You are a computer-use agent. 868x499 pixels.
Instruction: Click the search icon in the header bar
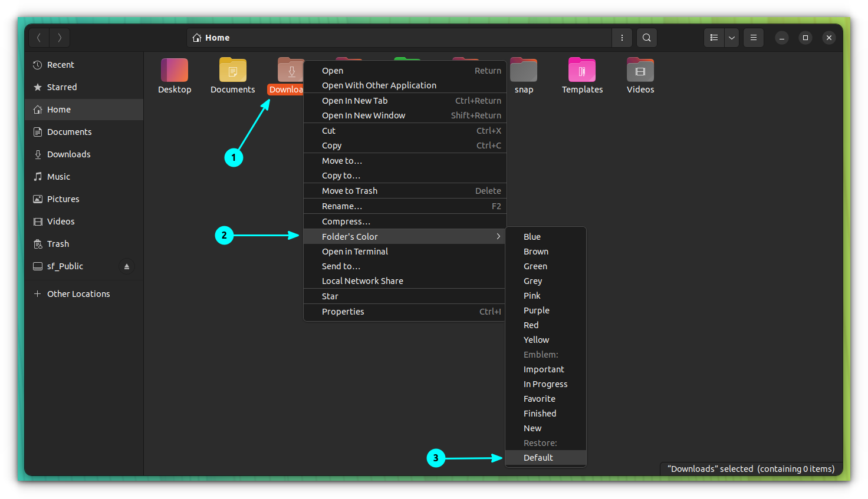tap(646, 37)
